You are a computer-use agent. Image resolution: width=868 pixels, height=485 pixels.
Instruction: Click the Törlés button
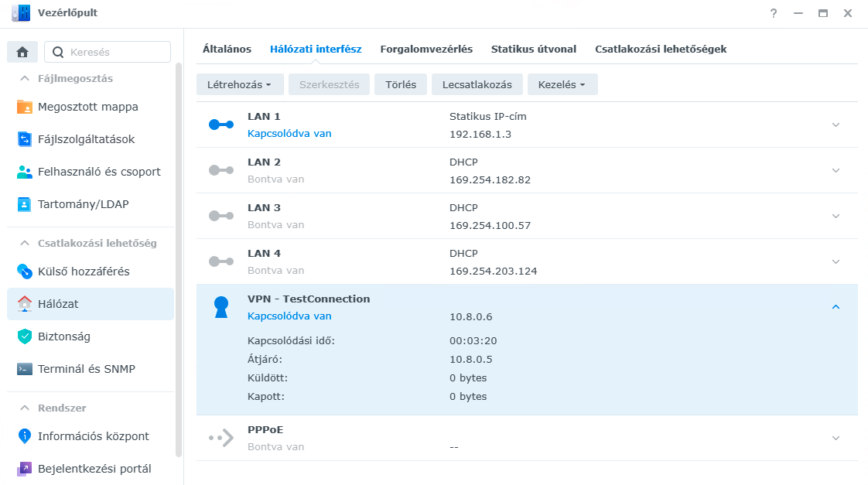pos(401,84)
